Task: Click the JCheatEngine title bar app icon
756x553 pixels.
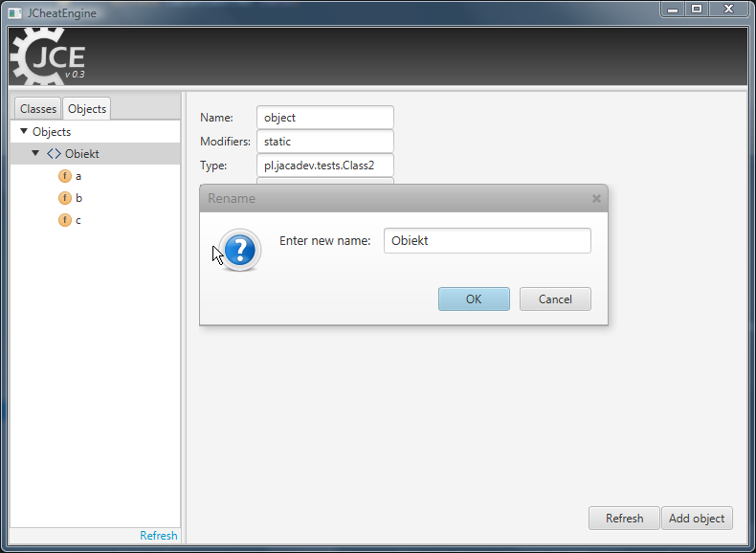Action: (x=15, y=13)
